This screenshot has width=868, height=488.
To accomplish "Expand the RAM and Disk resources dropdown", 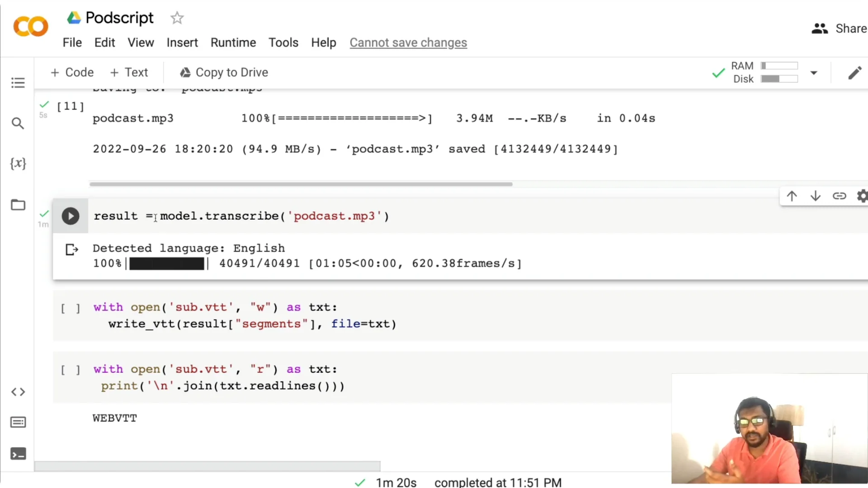I will point(815,72).
